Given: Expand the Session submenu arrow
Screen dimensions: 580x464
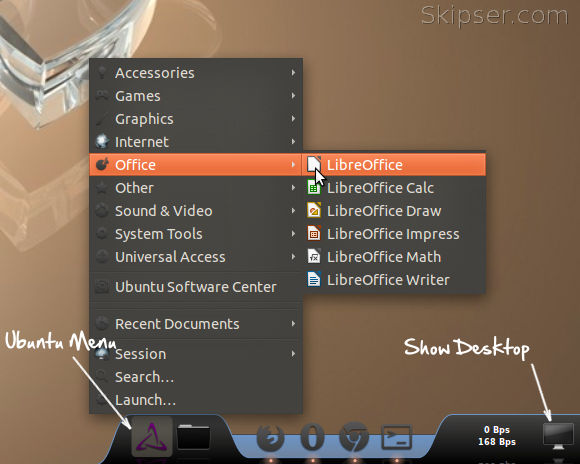Looking at the screenshot, I should [x=293, y=354].
